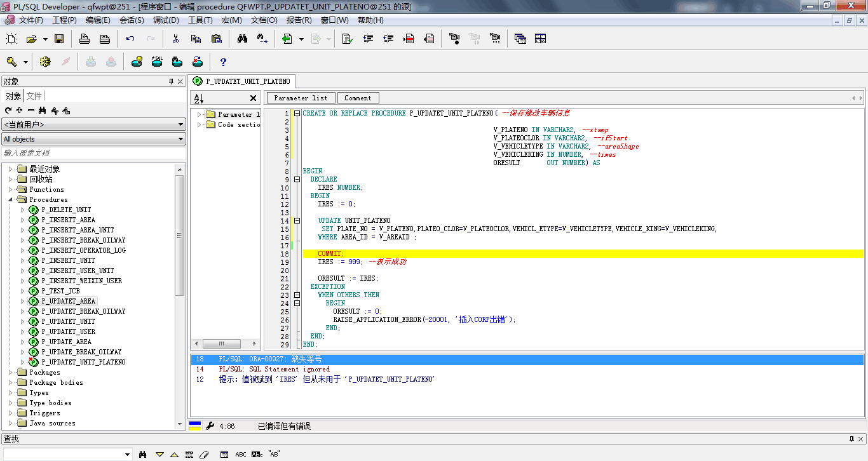Click the Log on key icon
This screenshot has width=868, height=461.
(11, 62)
